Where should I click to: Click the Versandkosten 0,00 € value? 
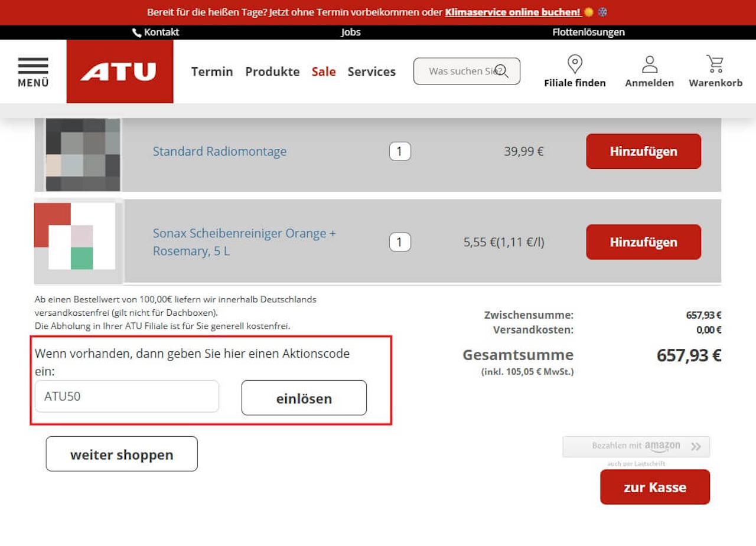[709, 330]
